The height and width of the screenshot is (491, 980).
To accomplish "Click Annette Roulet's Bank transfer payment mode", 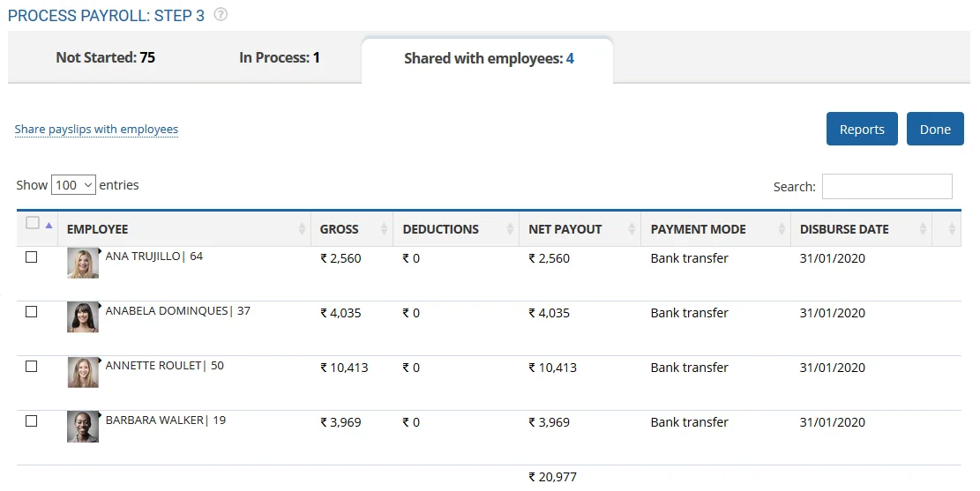I will [690, 368].
